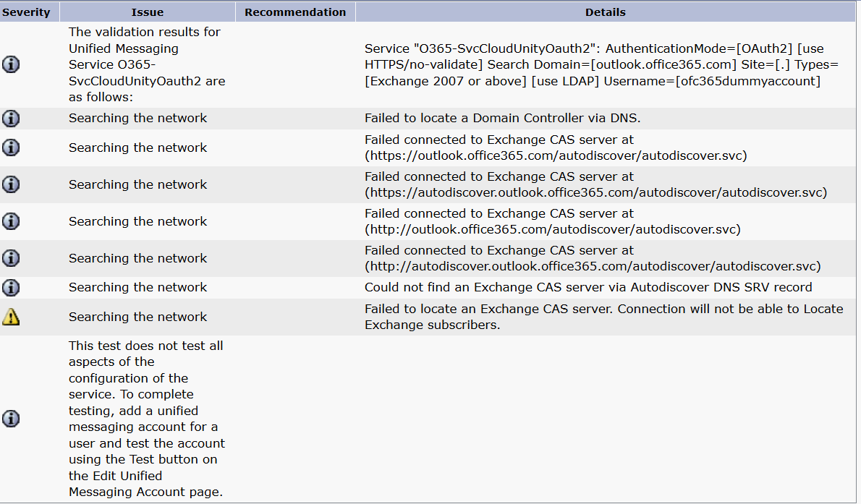Select the Exchange subscribers warning message text

(604, 317)
